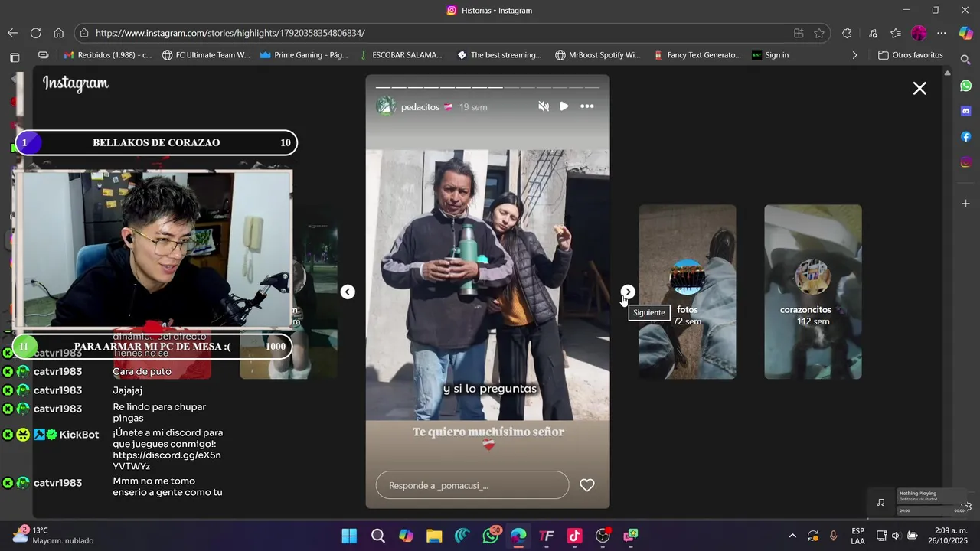Click the ESP LAA language indicator
Viewport: 980px width, 551px height.
(x=857, y=536)
